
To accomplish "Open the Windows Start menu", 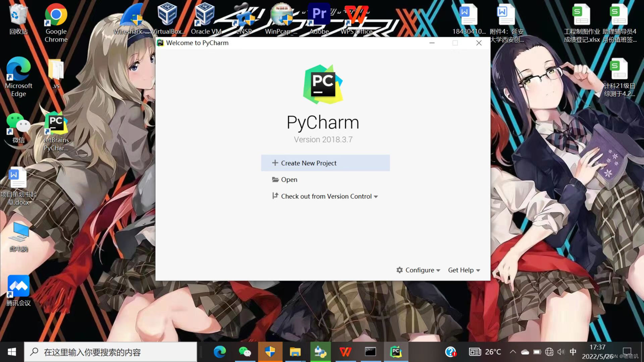I will click(12, 352).
